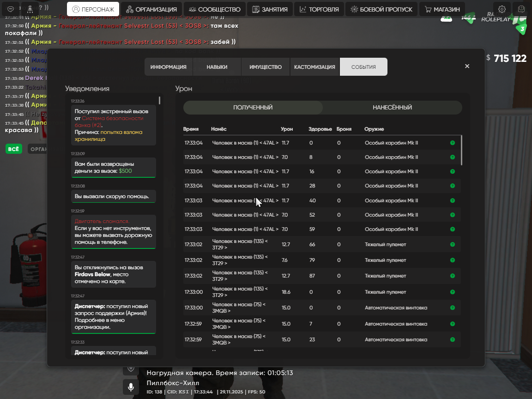532x399 pixels.
Task: Go to the Организация section
Action: click(x=151, y=9)
